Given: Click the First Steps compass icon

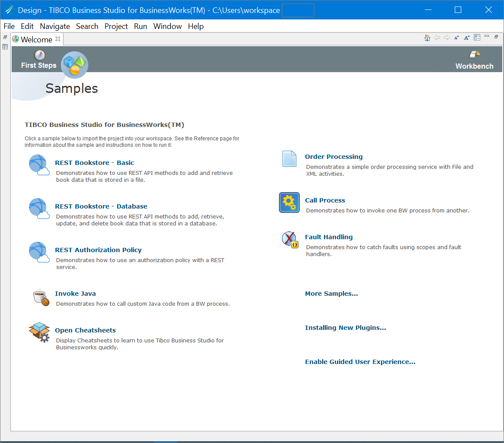Looking at the screenshot, I should 40,55.
